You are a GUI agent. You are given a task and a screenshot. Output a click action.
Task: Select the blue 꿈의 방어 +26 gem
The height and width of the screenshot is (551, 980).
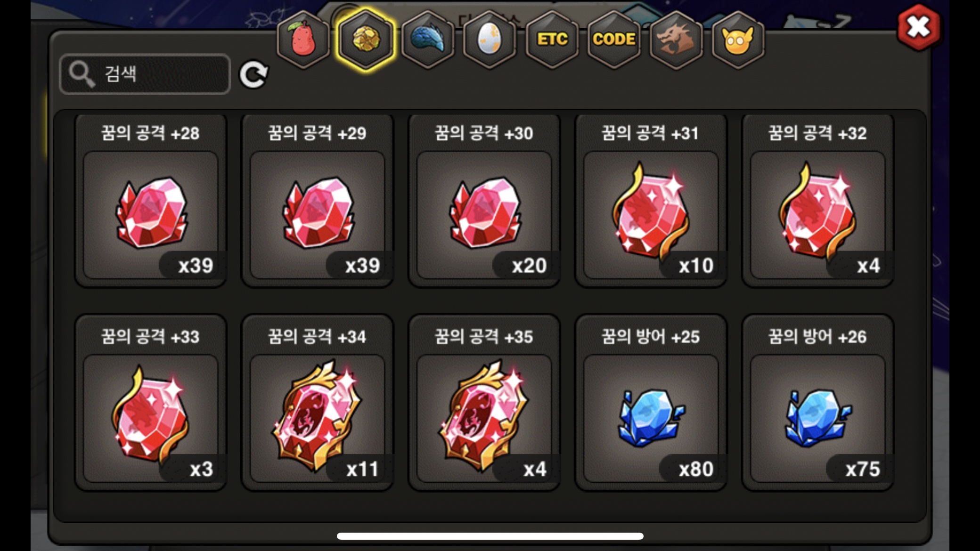818,403
